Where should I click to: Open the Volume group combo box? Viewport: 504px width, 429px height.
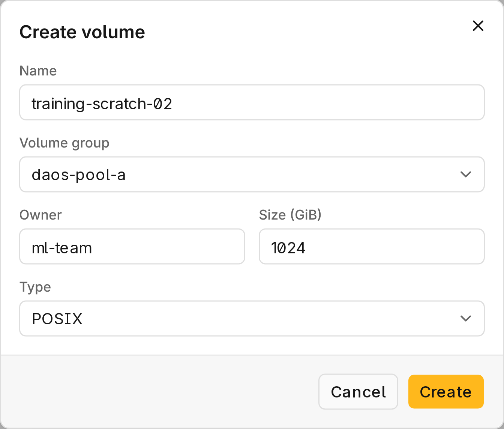click(252, 175)
